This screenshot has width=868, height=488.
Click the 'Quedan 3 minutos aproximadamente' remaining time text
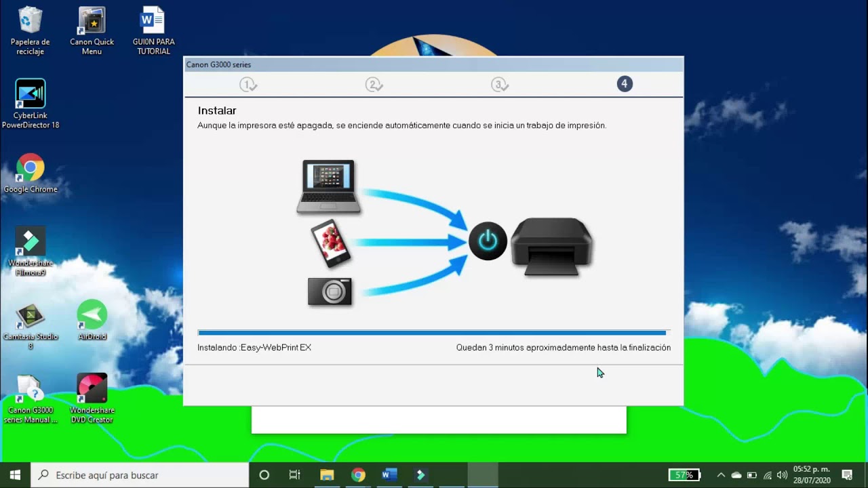[x=563, y=348]
